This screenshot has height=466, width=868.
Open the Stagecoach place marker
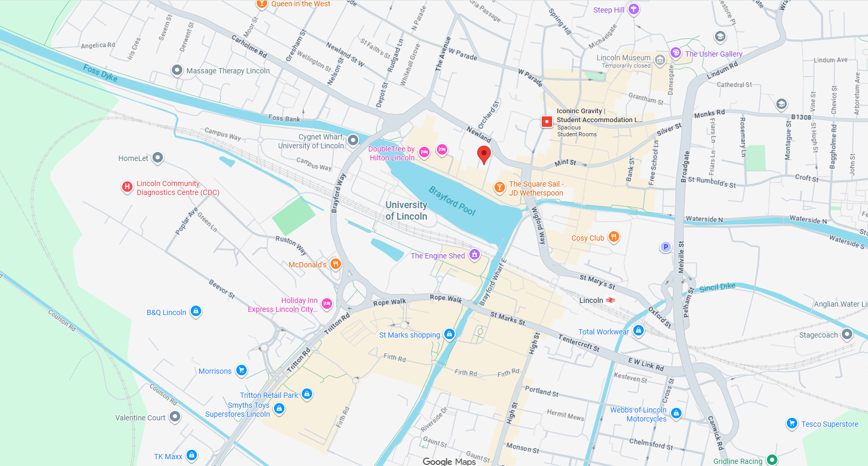coord(847,334)
